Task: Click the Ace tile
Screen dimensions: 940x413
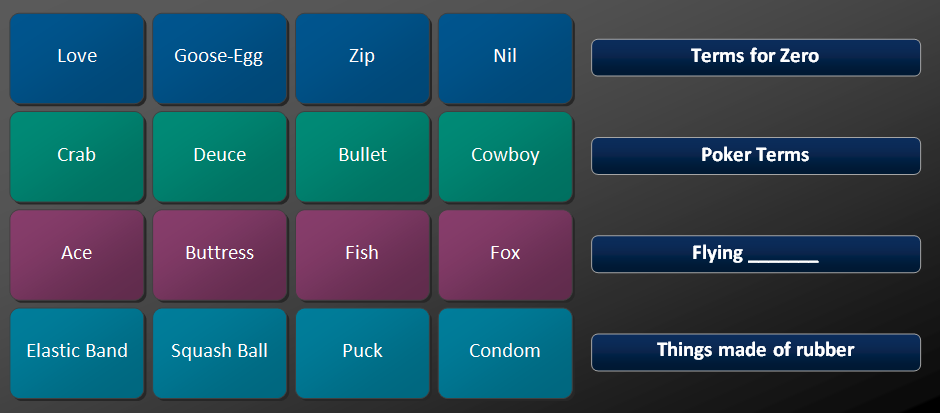Action: pyautogui.click(x=77, y=254)
